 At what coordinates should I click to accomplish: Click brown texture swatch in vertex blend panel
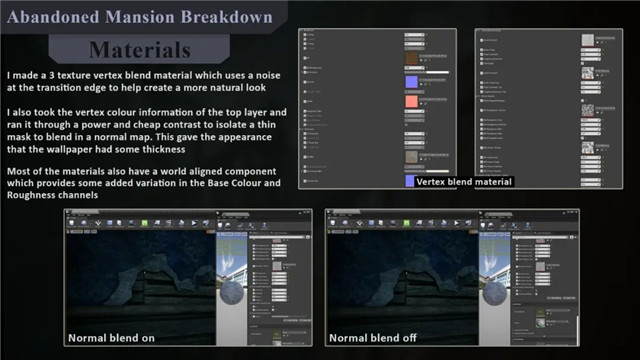tap(411, 58)
